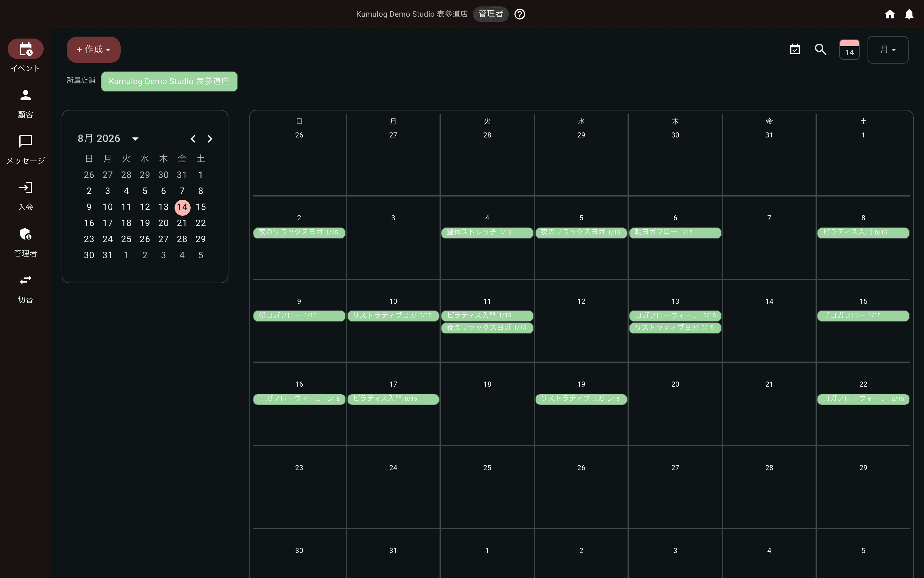Go to previous month in mini calendar
Image resolution: width=924 pixels, height=578 pixels.
pyautogui.click(x=193, y=139)
